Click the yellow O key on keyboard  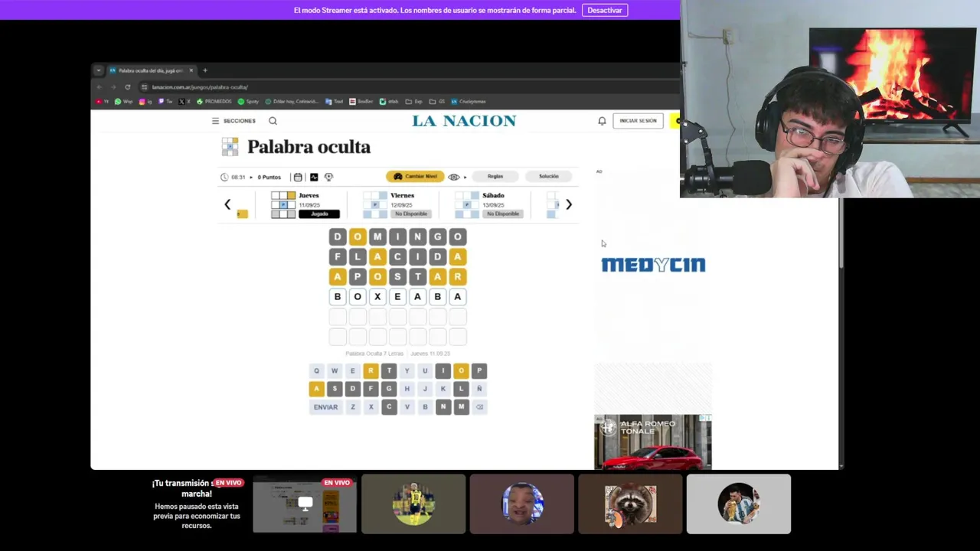click(x=461, y=370)
